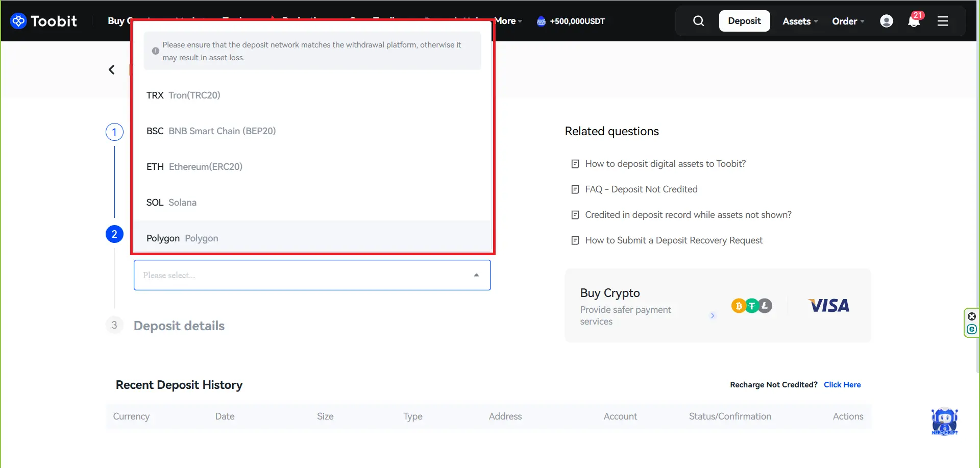Click the Toobit logo icon
This screenshot has height=468, width=980.
coord(18,21)
